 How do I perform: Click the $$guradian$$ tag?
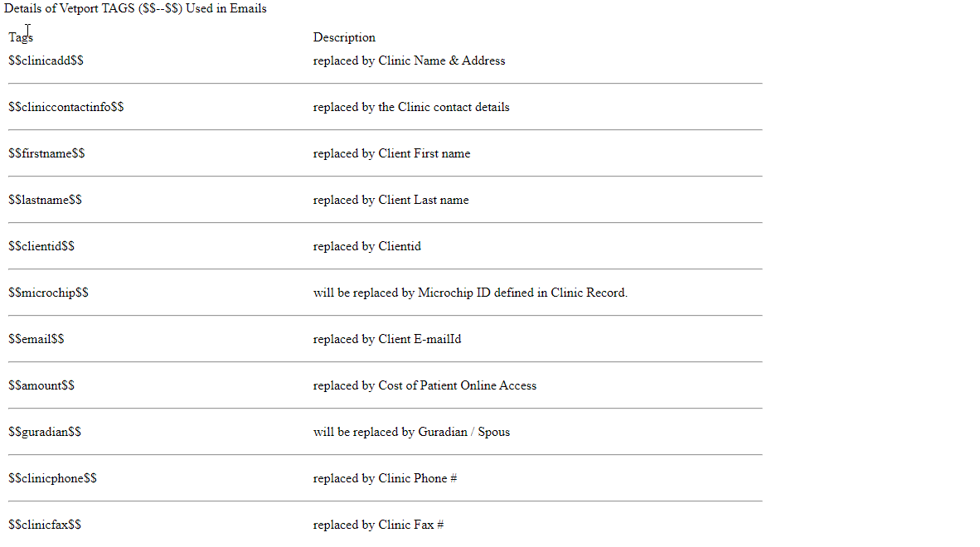45,432
